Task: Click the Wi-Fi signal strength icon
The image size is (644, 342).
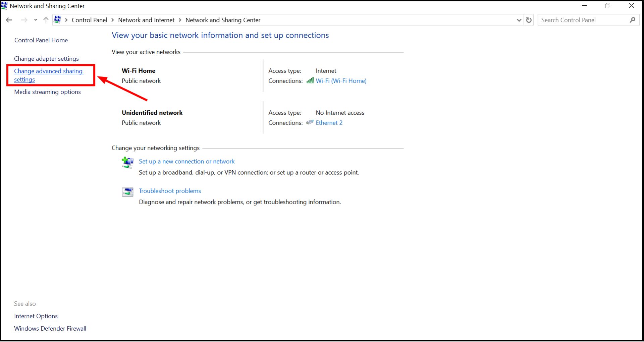Action: point(310,80)
